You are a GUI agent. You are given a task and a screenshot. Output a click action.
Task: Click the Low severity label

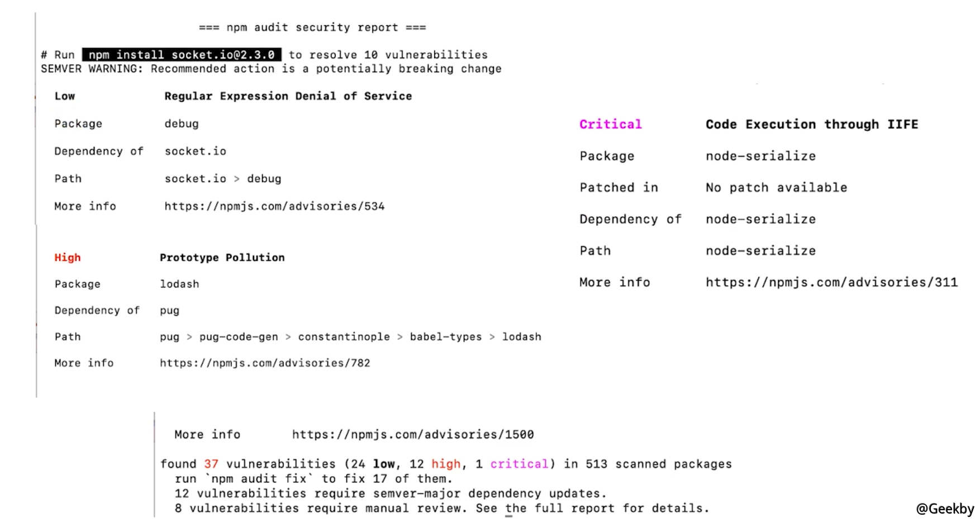click(65, 96)
